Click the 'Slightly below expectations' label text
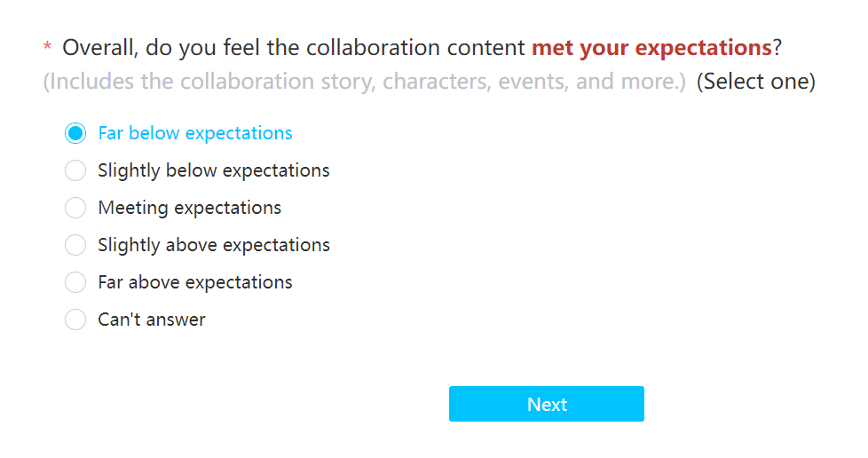Viewport: 868px width, 458px height. click(214, 170)
